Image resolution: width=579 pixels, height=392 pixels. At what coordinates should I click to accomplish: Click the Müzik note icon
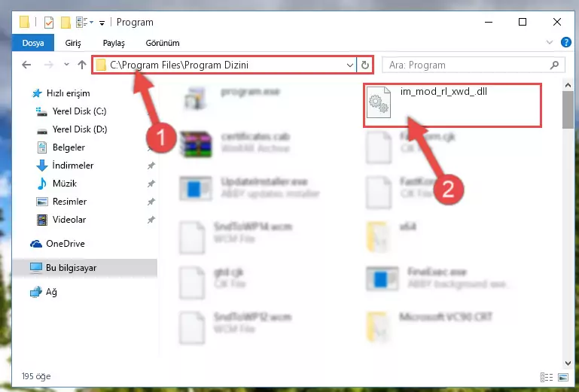pos(42,184)
